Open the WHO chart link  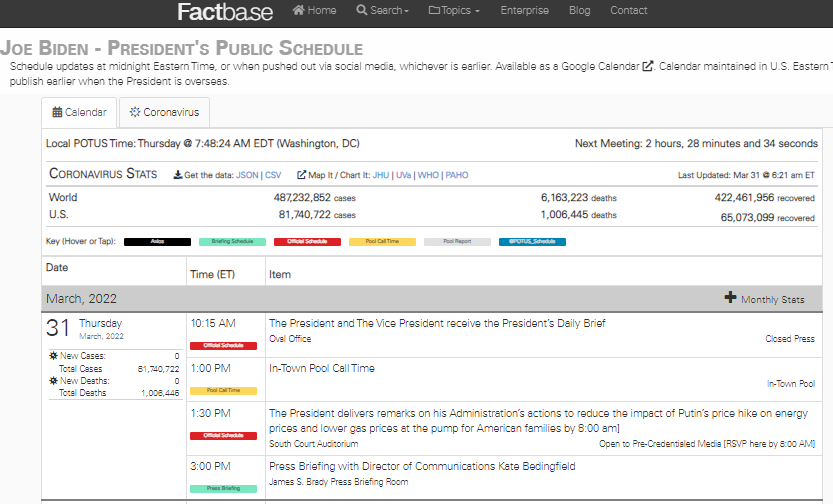(428, 175)
